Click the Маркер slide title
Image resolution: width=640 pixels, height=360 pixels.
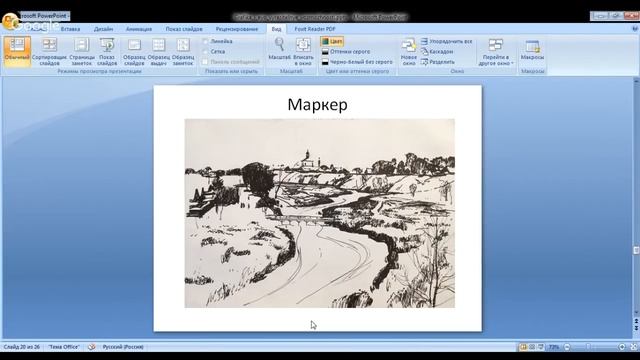point(318,104)
